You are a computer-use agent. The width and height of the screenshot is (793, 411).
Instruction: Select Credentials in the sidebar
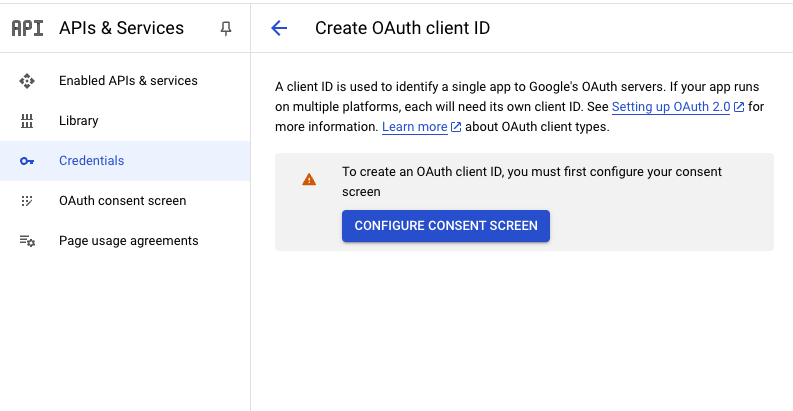click(125, 161)
